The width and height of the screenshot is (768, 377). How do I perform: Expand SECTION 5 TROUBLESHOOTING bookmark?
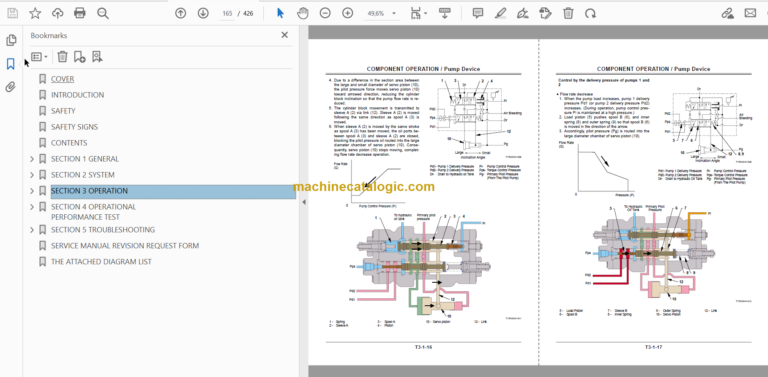32,230
